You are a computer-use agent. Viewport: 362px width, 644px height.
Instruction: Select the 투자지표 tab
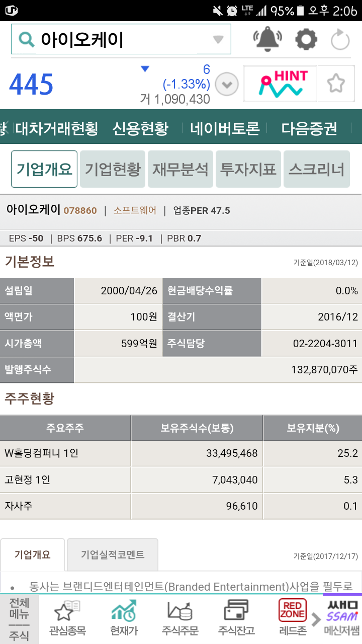coord(248,169)
